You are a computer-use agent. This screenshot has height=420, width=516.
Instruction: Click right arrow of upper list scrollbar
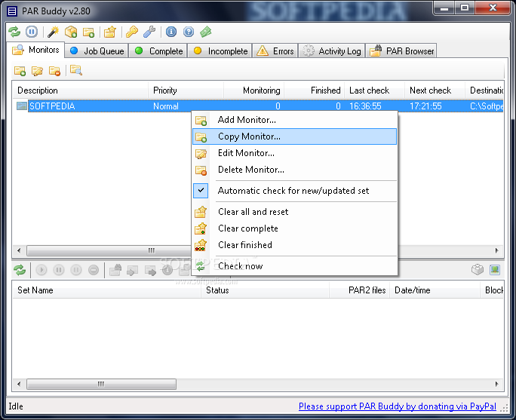[x=496, y=250]
